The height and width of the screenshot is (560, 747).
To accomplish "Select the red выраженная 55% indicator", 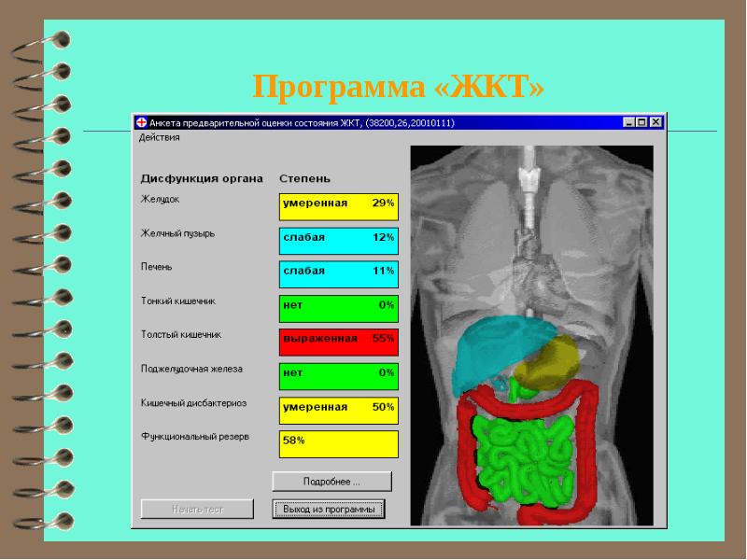I will [338, 340].
